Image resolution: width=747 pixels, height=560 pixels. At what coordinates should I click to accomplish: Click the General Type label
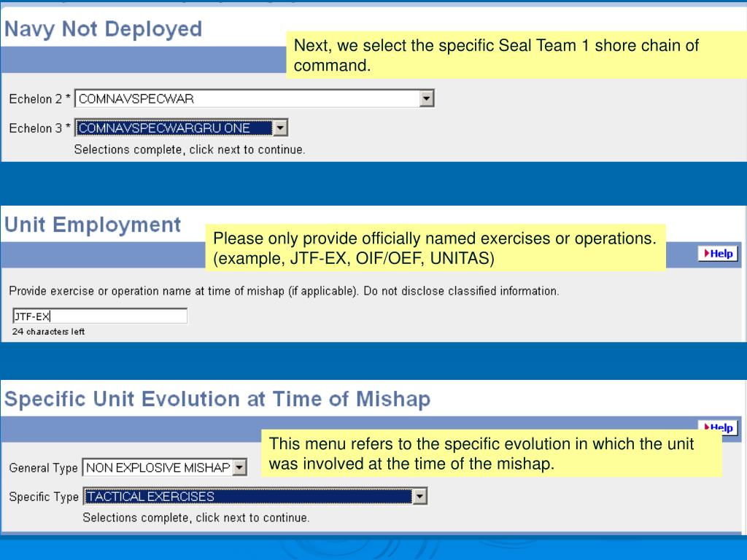coord(43,468)
